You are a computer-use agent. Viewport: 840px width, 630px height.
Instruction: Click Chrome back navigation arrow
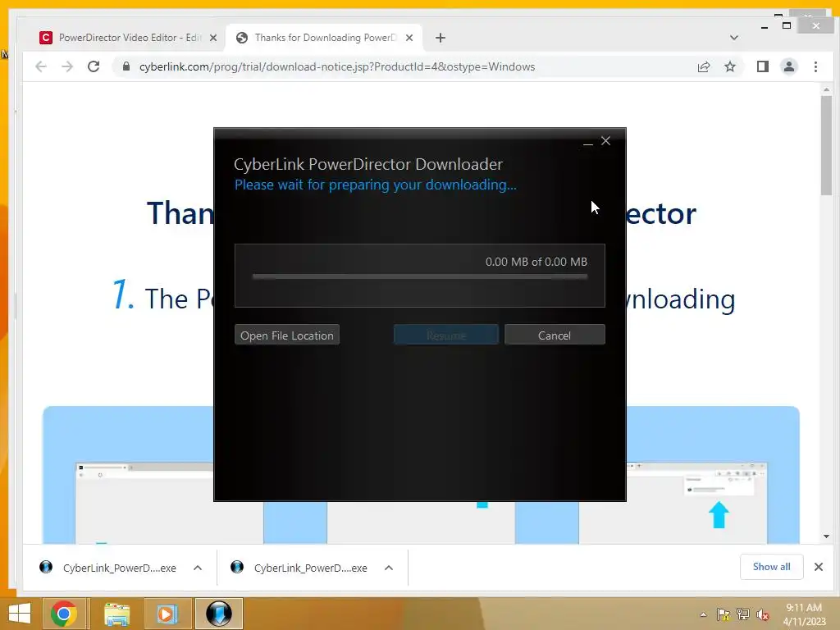pos(41,66)
